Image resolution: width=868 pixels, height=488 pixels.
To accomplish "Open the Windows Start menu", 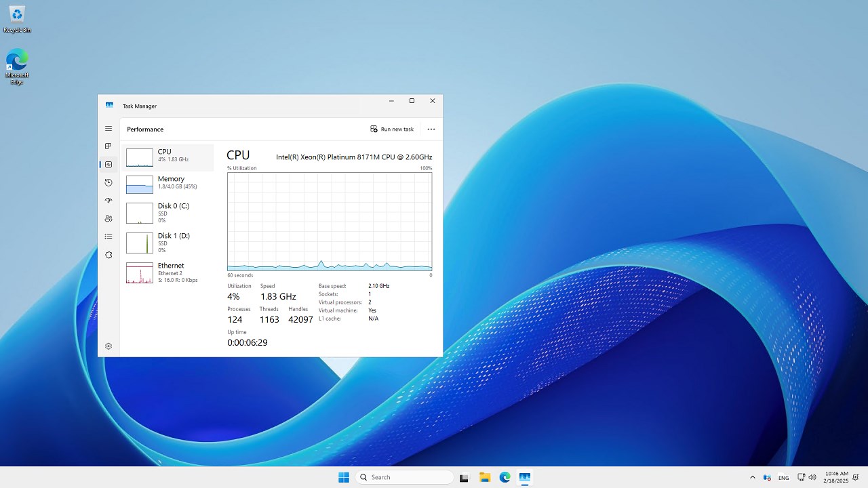I will [x=344, y=477].
